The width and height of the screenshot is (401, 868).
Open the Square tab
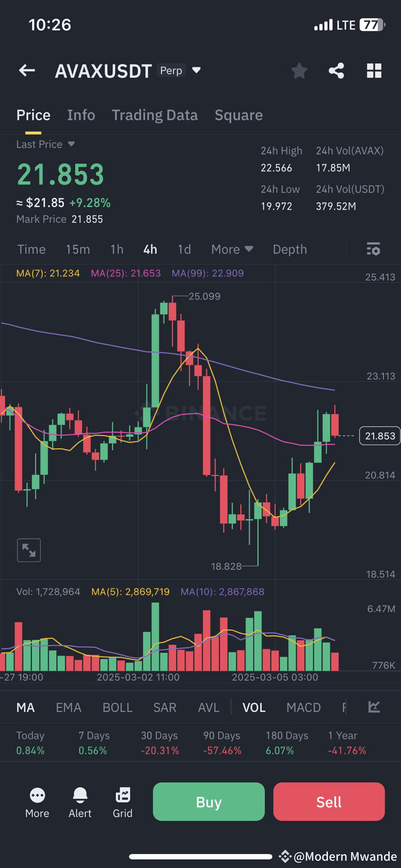(238, 115)
